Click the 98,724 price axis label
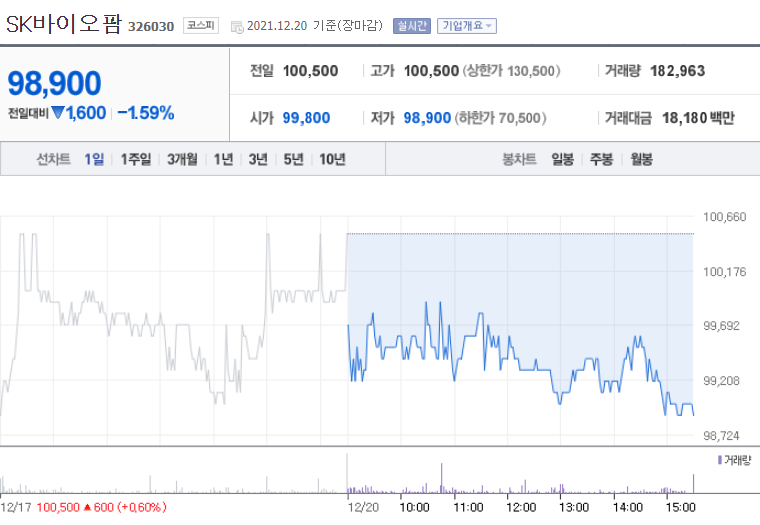Image resolution: width=760 pixels, height=525 pixels. click(x=721, y=435)
